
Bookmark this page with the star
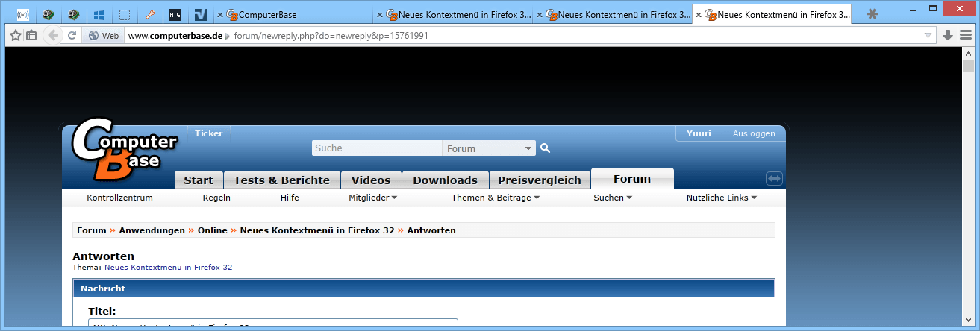click(x=15, y=35)
